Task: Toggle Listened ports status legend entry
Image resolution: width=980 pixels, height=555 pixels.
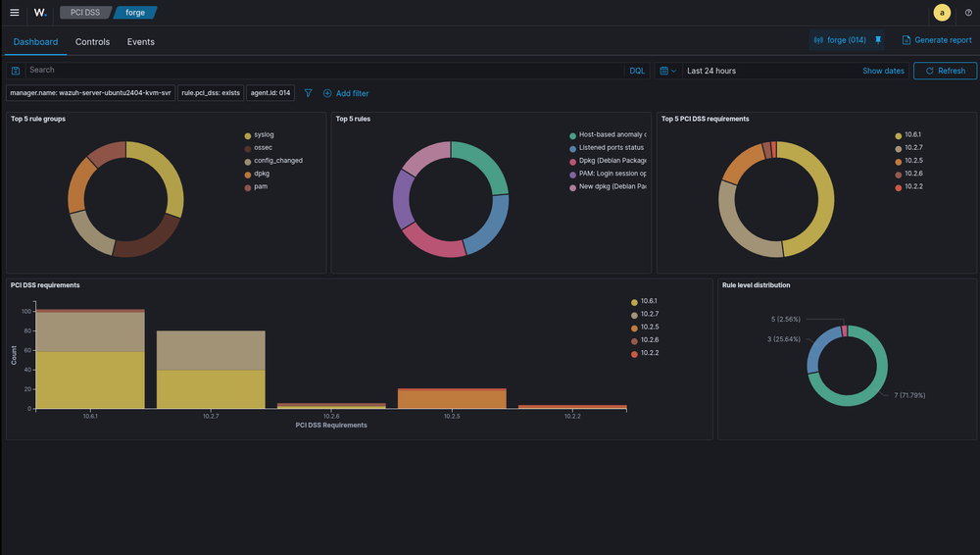Action: click(x=607, y=148)
